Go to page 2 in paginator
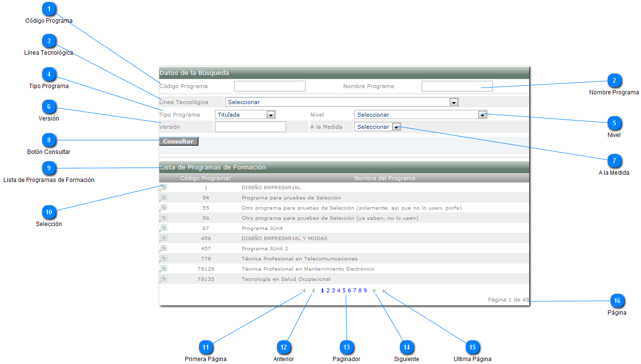641x364 pixels. coord(328,290)
